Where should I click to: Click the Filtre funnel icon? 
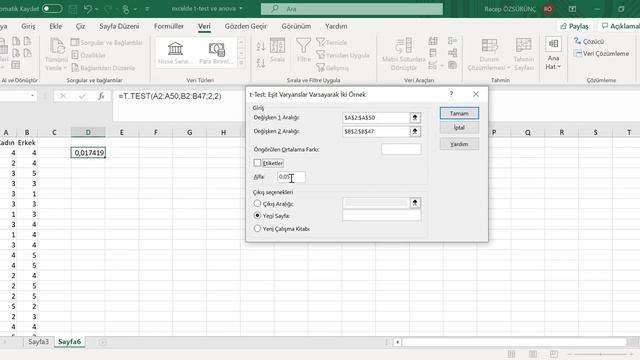point(303,45)
